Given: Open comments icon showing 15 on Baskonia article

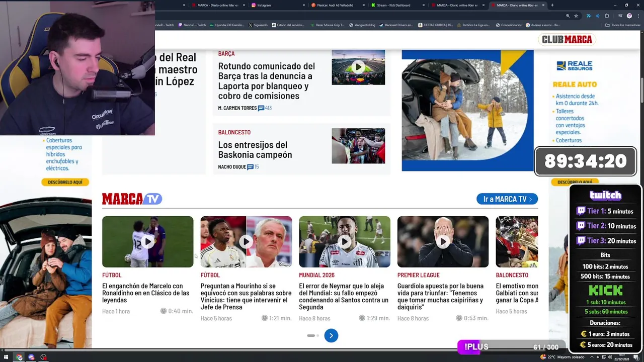Looking at the screenshot, I should coord(250,167).
